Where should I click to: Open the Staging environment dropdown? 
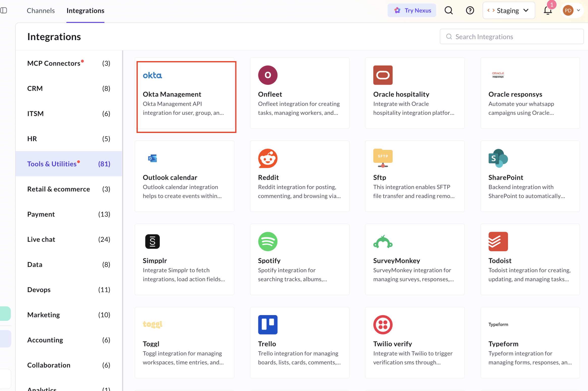pyautogui.click(x=509, y=10)
